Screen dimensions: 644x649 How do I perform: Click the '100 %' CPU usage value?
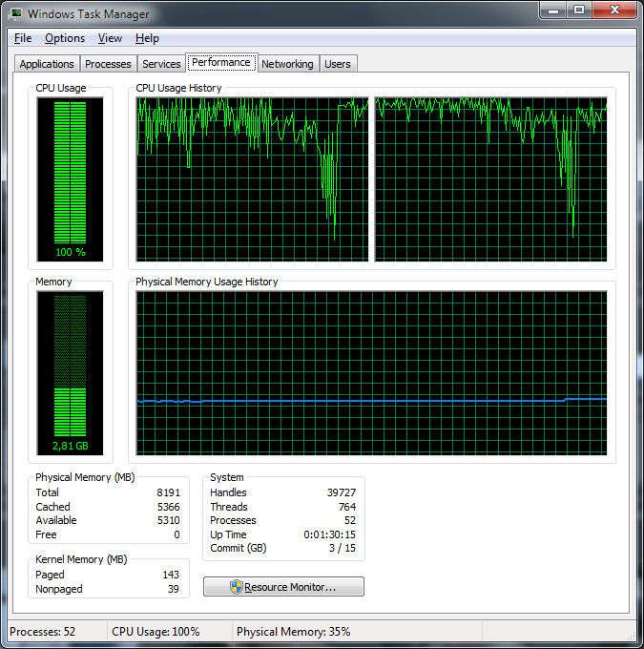[71, 252]
